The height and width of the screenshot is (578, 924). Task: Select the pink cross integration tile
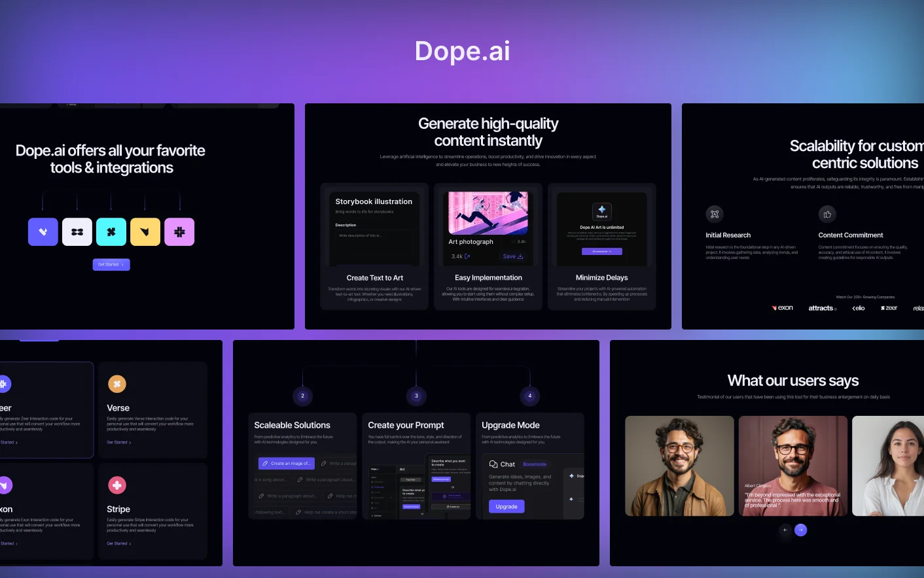pyautogui.click(x=179, y=232)
